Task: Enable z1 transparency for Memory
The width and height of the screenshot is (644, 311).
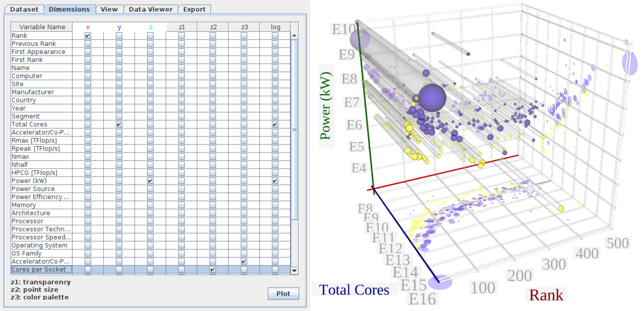Action: click(181, 205)
